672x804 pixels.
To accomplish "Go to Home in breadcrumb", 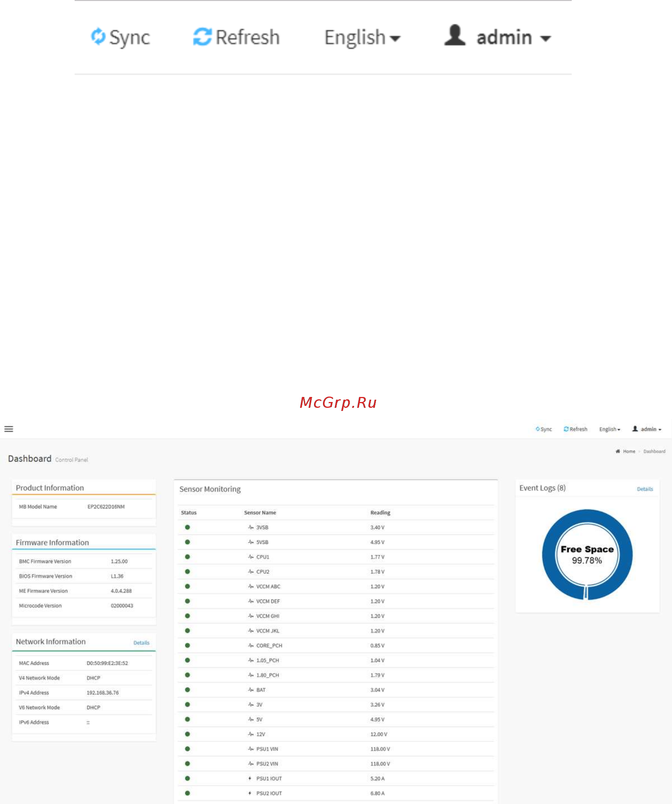I will click(629, 451).
